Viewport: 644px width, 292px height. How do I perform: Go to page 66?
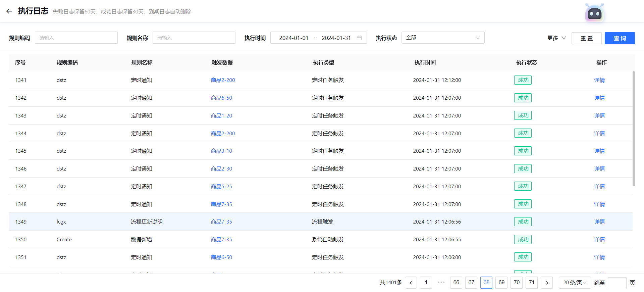tap(456, 283)
